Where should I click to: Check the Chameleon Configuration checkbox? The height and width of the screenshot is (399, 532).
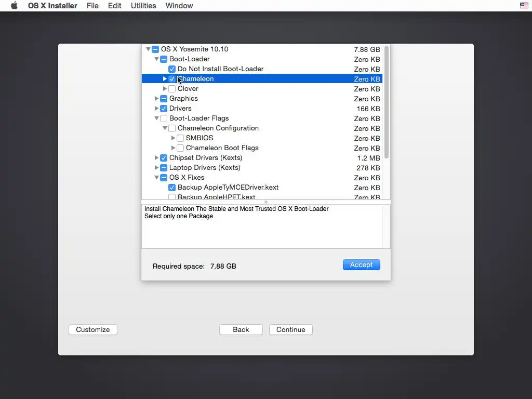point(172,128)
